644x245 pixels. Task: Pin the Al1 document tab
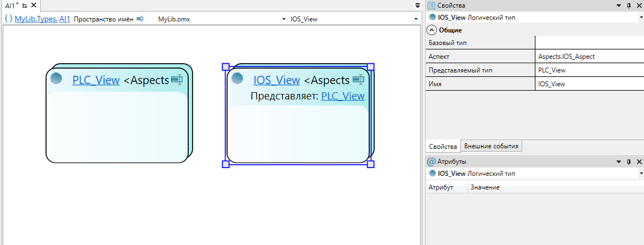(25, 5)
